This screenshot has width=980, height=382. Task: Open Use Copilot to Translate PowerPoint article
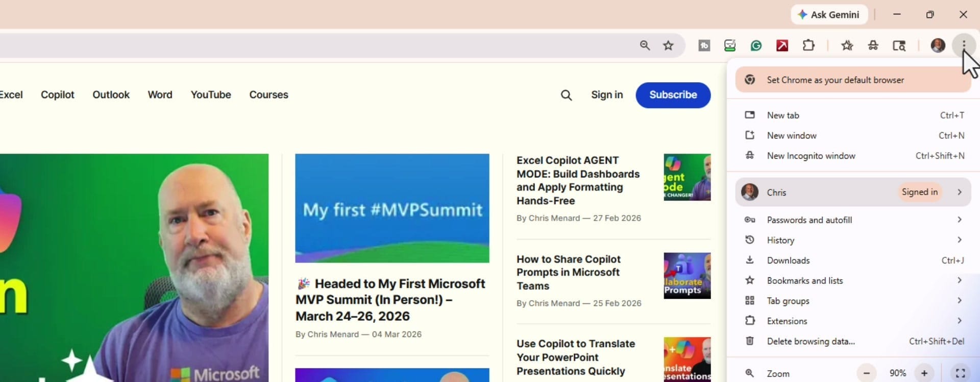(576, 357)
